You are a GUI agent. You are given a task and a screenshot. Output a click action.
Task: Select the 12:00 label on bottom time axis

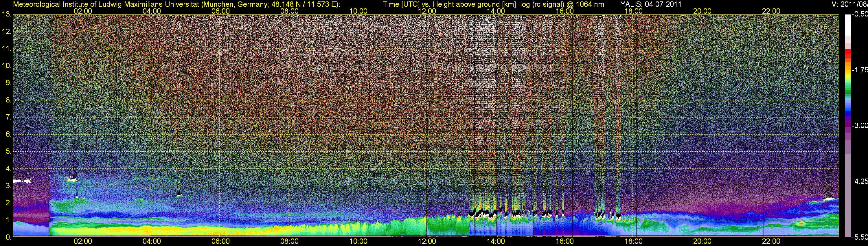point(427,241)
